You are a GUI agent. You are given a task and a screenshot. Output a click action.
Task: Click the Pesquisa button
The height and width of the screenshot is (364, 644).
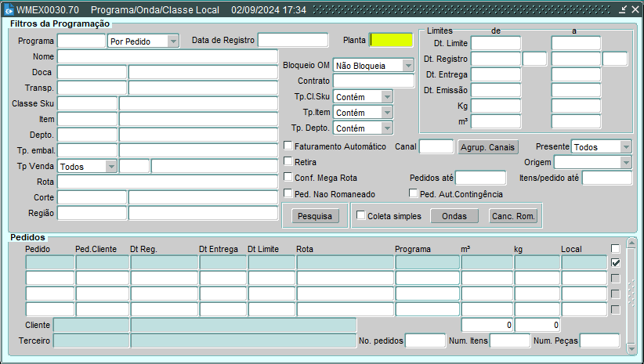(x=313, y=216)
